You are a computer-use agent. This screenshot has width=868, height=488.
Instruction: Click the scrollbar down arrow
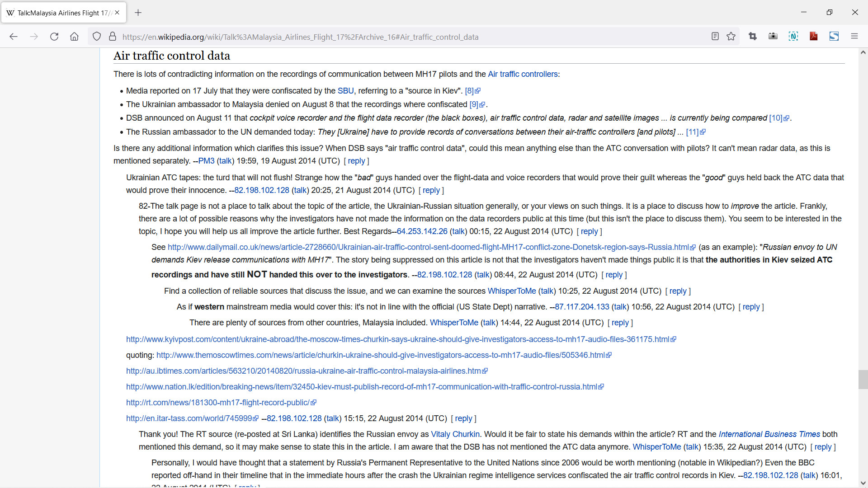(863, 483)
